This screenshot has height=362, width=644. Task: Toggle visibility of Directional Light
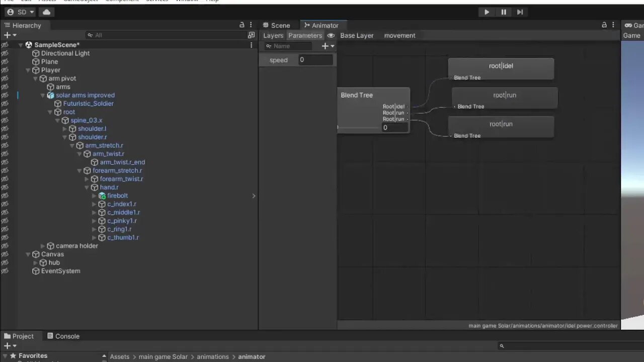point(5,53)
